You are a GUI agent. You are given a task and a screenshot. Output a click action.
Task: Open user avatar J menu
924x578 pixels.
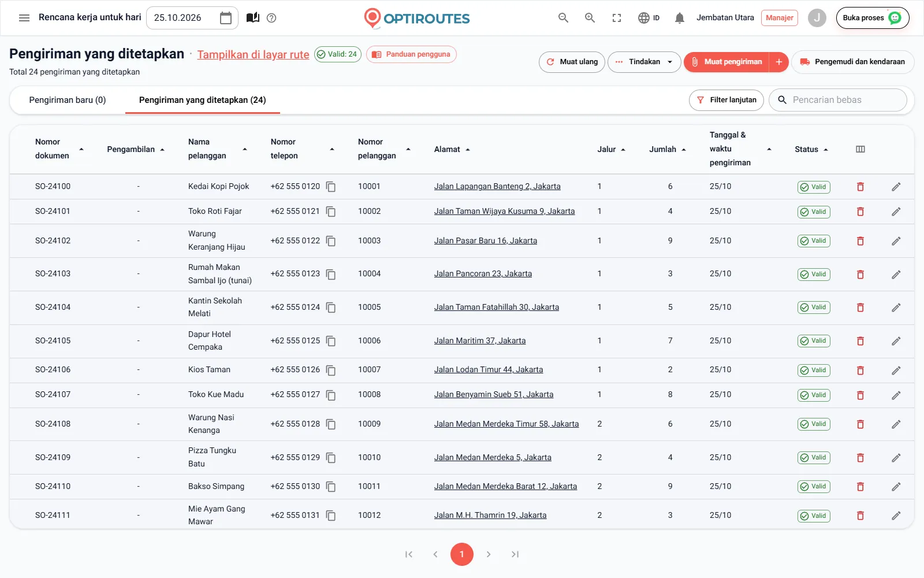point(817,18)
